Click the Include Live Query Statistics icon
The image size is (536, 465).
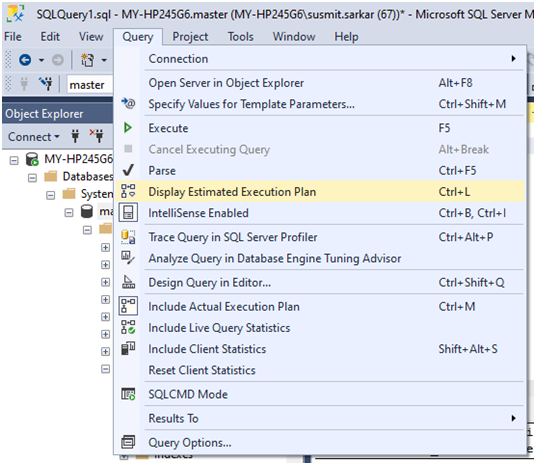click(x=128, y=327)
